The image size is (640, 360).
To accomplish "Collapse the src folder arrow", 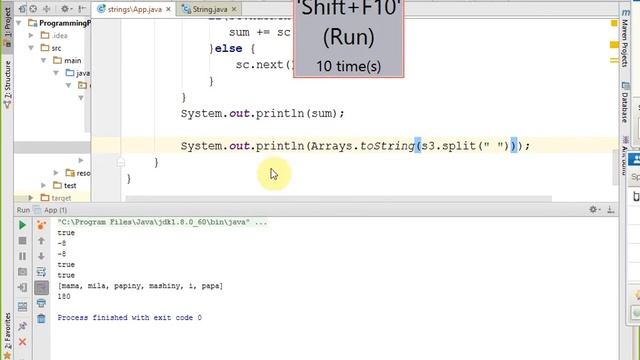I will 31,48.
